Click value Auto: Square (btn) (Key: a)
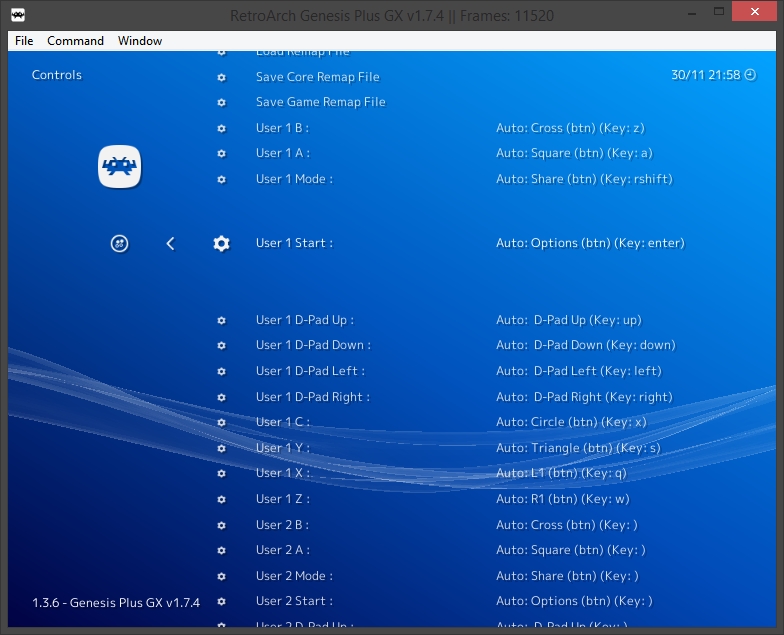The height and width of the screenshot is (635, 784). pyautogui.click(x=574, y=153)
